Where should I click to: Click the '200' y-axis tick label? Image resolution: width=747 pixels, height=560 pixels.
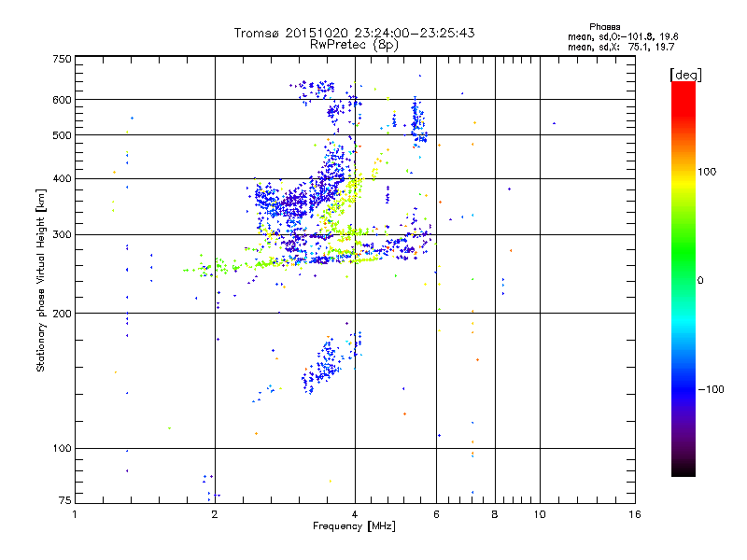click(x=62, y=314)
